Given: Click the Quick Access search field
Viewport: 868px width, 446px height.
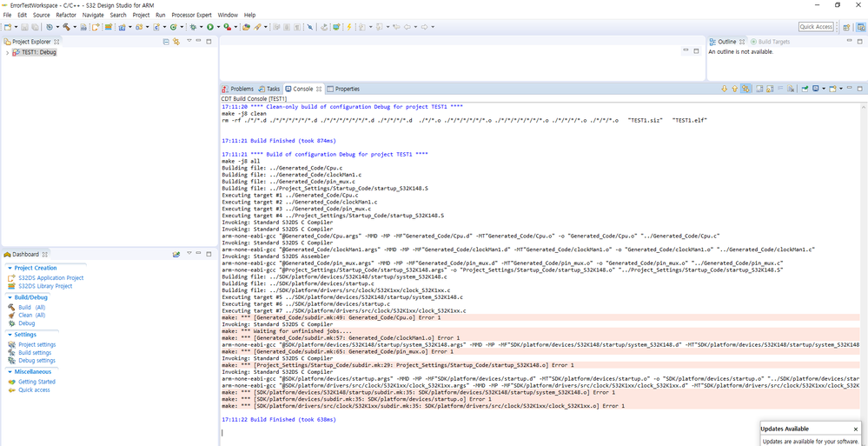Looking at the screenshot, I should (816, 27).
